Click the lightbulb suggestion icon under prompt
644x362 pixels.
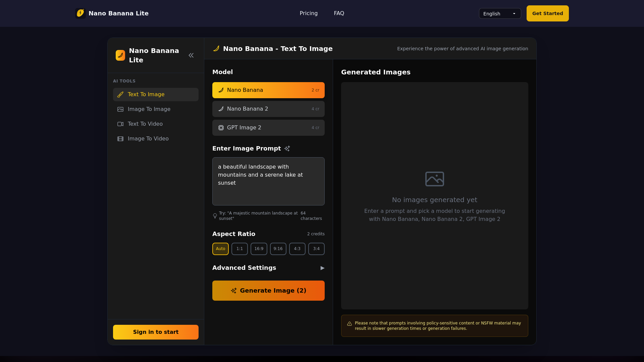tap(215, 216)
